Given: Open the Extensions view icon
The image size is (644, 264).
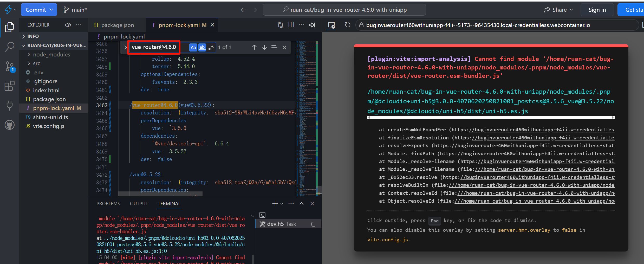Looking at the screenshot, I should click(10, 86).
